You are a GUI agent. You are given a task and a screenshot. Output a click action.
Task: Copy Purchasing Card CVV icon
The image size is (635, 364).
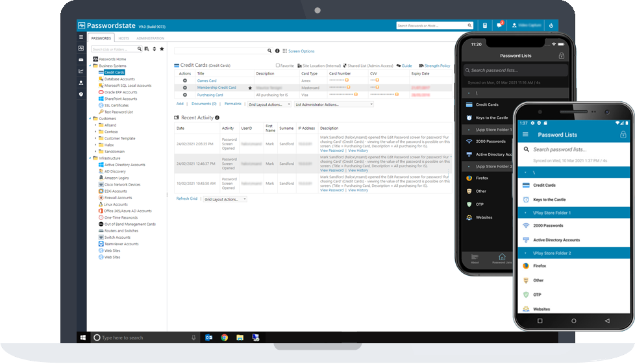coord(397,94)
